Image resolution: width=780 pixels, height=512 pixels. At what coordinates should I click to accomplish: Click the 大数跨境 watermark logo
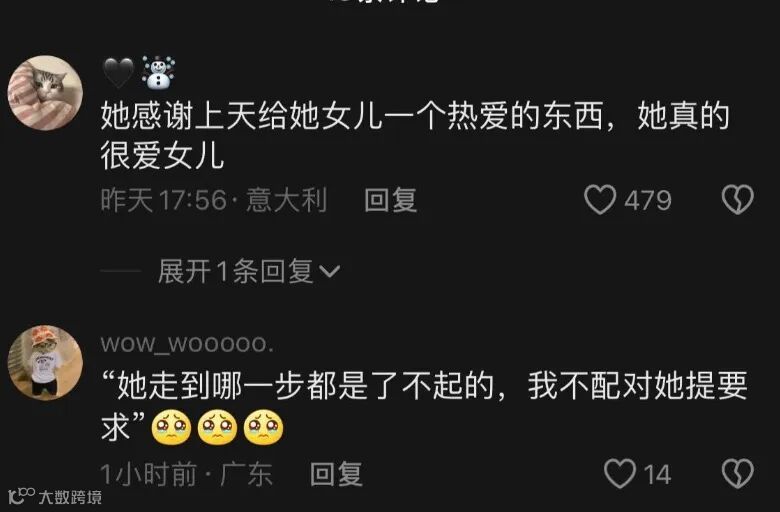(x=55, y=496)
